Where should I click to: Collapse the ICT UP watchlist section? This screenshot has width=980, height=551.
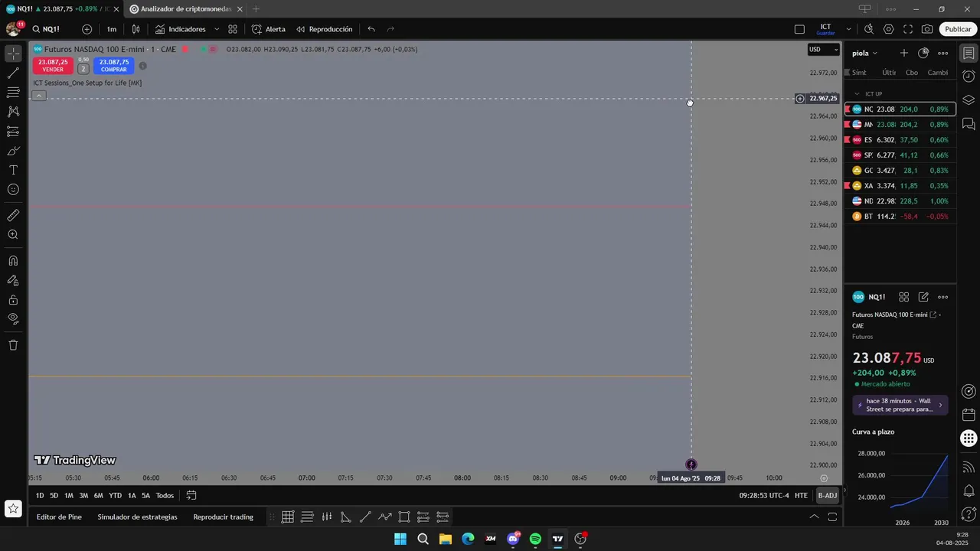pos(857,94)
